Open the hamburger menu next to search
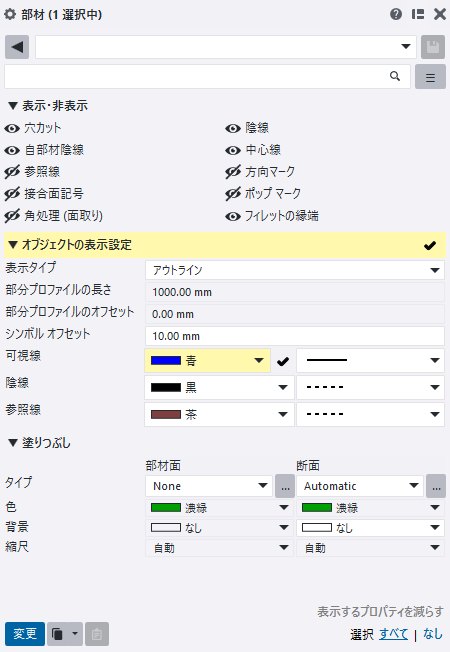 pyautogui.click(x=430, y=77)
